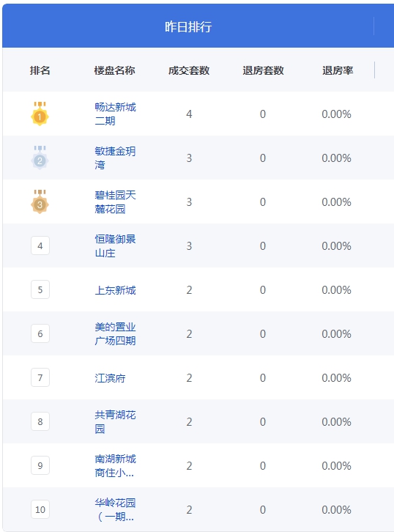
Task: Click the silver rank 2 medal icon
Action: pos(40,158)
